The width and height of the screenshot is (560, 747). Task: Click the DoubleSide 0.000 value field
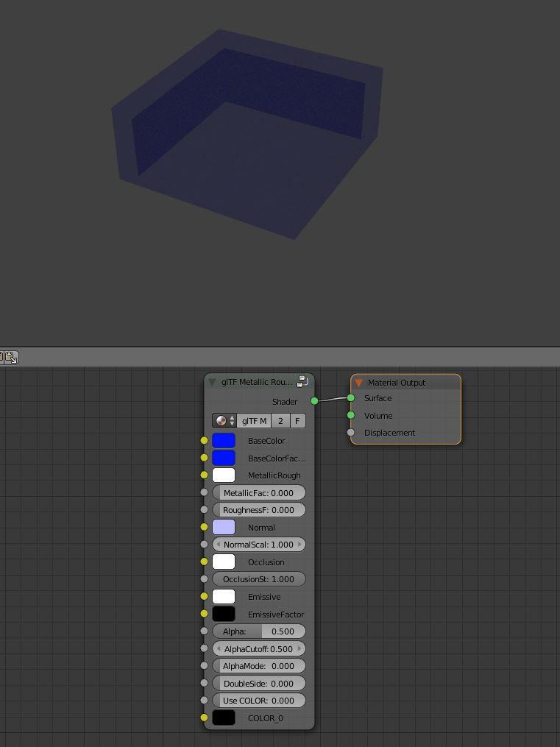coord(258,683)
